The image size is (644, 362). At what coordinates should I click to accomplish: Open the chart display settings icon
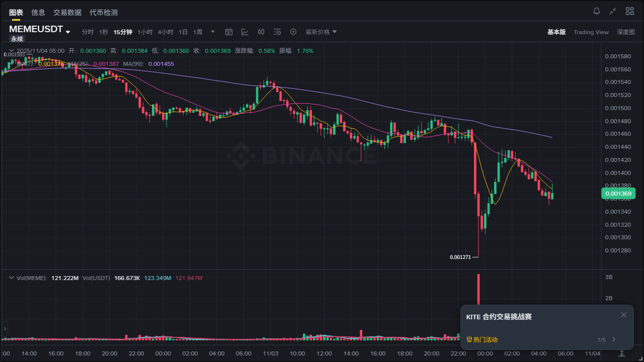[277, 32]
